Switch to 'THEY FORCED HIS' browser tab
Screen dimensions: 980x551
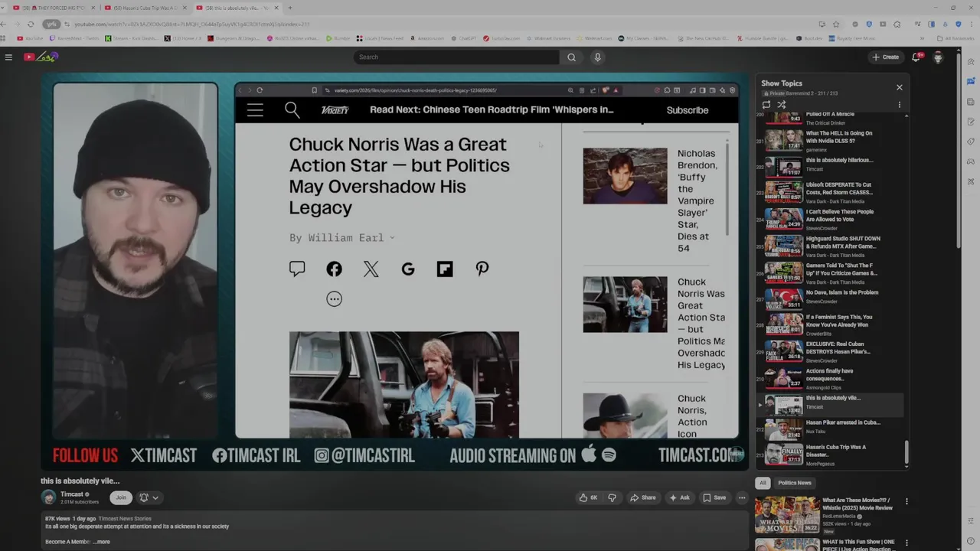[55, 8]
